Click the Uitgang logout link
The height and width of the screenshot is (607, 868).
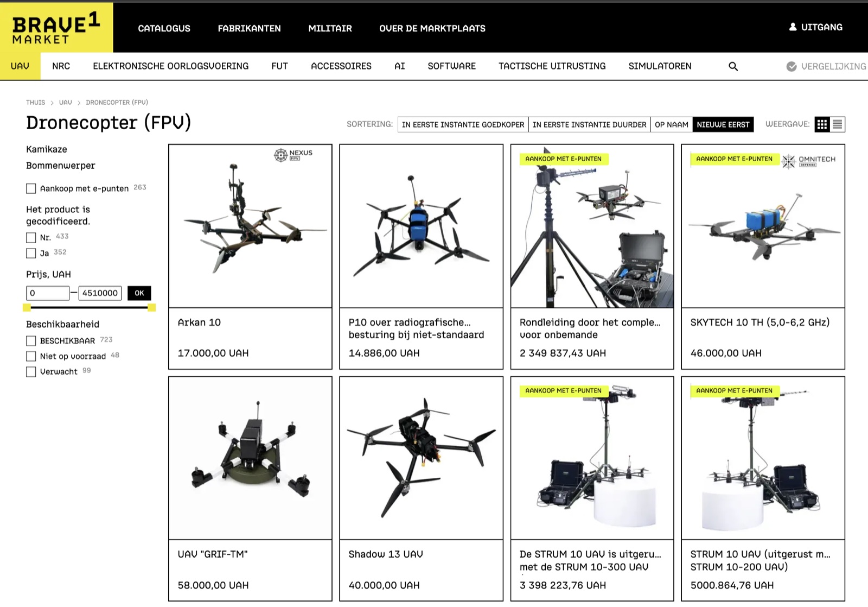pyautogui.click(x=821, y=27)
